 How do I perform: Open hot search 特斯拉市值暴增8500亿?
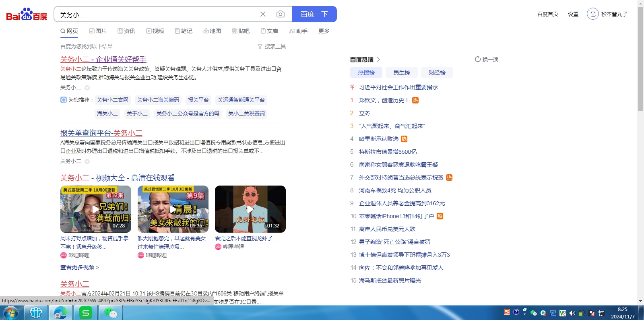click(x=388, y=152)
